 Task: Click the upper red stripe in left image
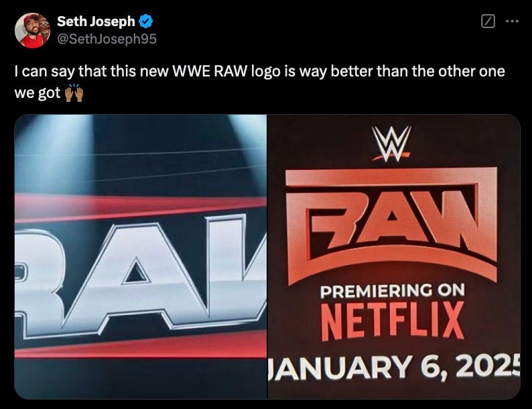click(x=141, y=207)
